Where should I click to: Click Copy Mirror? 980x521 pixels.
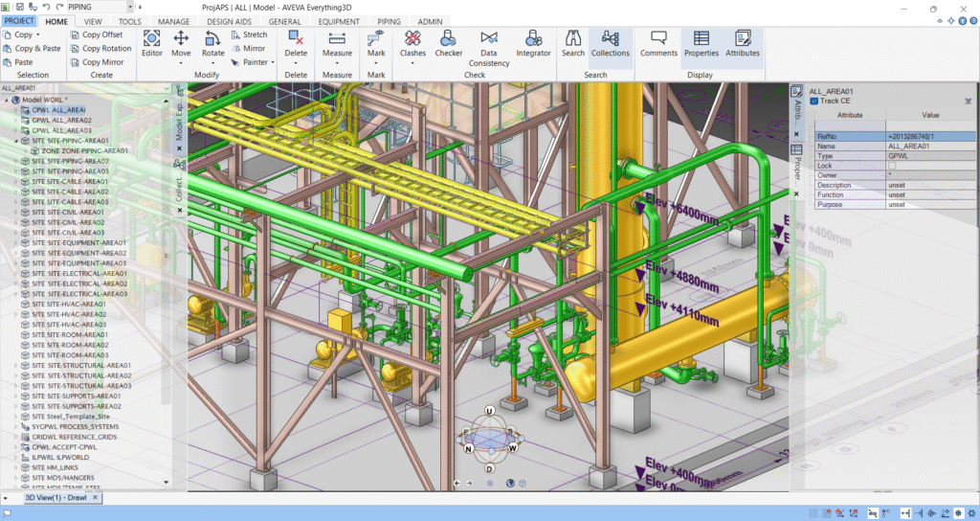pos(98,62)
